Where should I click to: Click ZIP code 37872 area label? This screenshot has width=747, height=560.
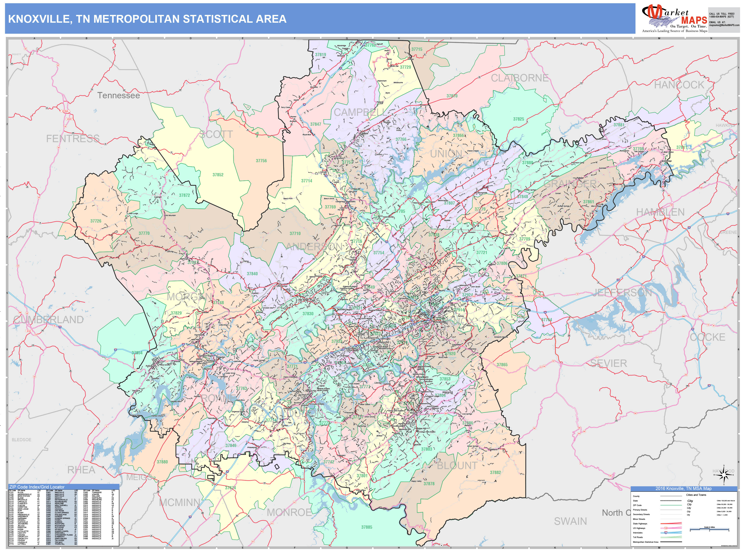184,196
